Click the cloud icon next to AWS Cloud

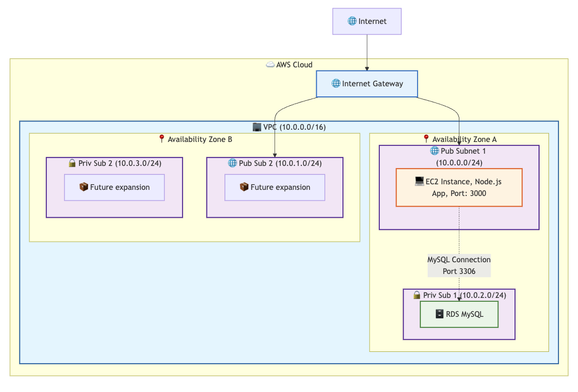pos(270,65)
